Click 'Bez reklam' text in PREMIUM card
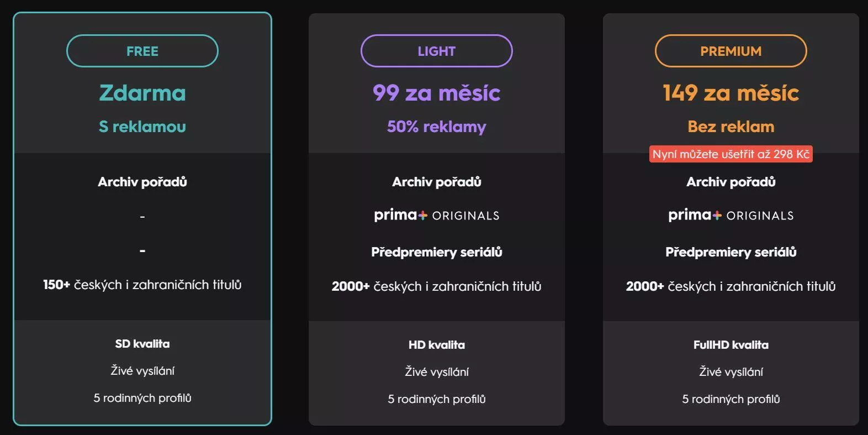 731,127
